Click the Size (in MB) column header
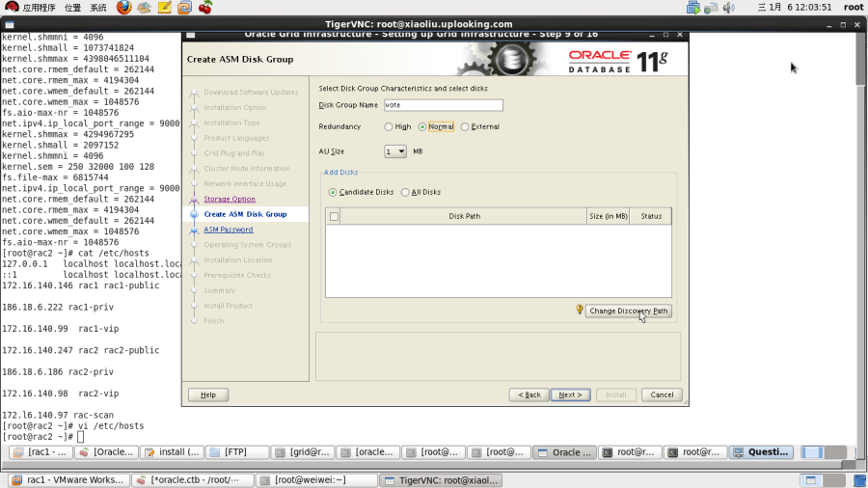868x488 pixels. 608,216
